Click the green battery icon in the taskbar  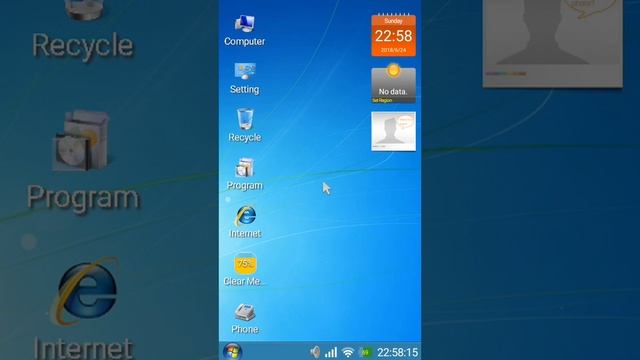pyautogui.click(x=365, y=352)
